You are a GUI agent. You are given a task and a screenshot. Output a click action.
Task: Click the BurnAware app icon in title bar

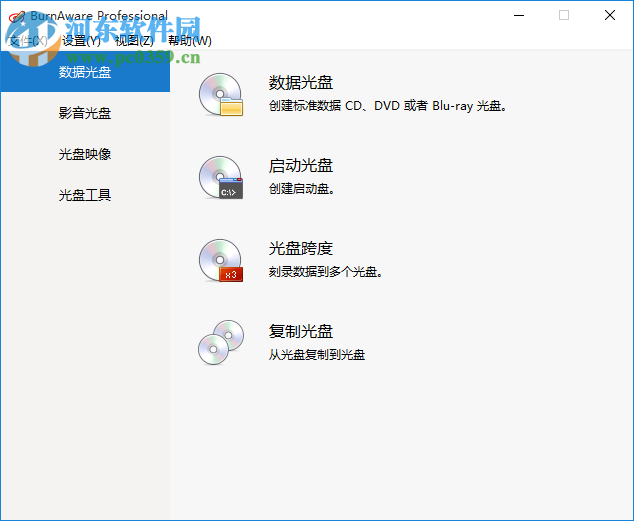click(17, 17)
